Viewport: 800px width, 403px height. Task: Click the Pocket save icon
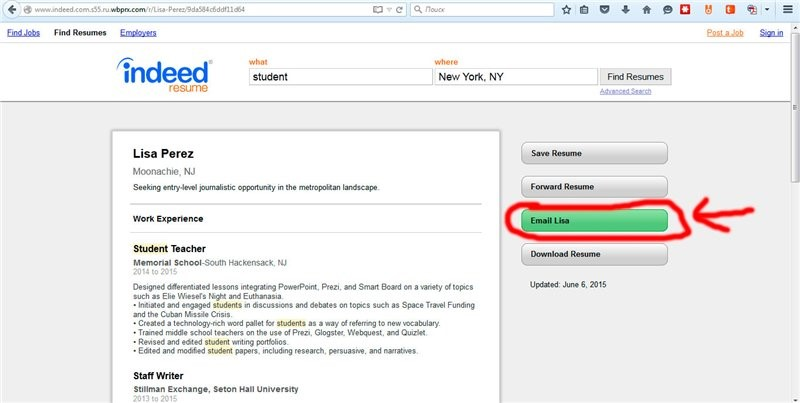pos(604,9)
